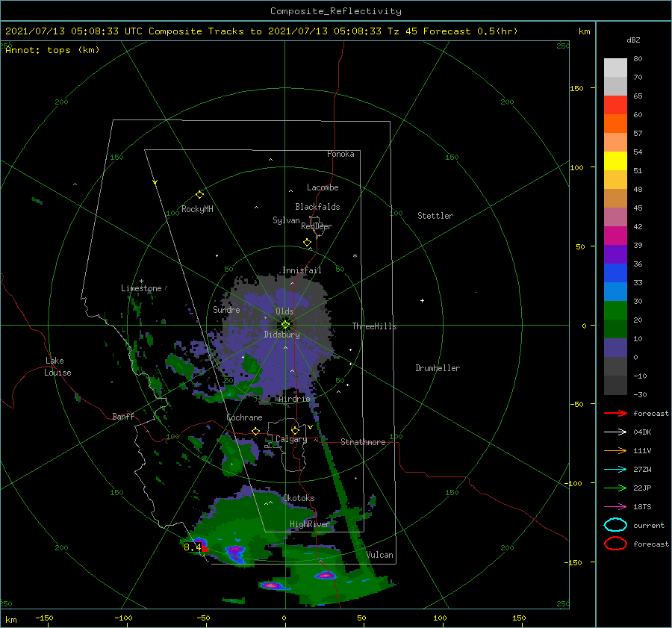Click the Banff label
672x628 pixels.
tap(123, 416)
